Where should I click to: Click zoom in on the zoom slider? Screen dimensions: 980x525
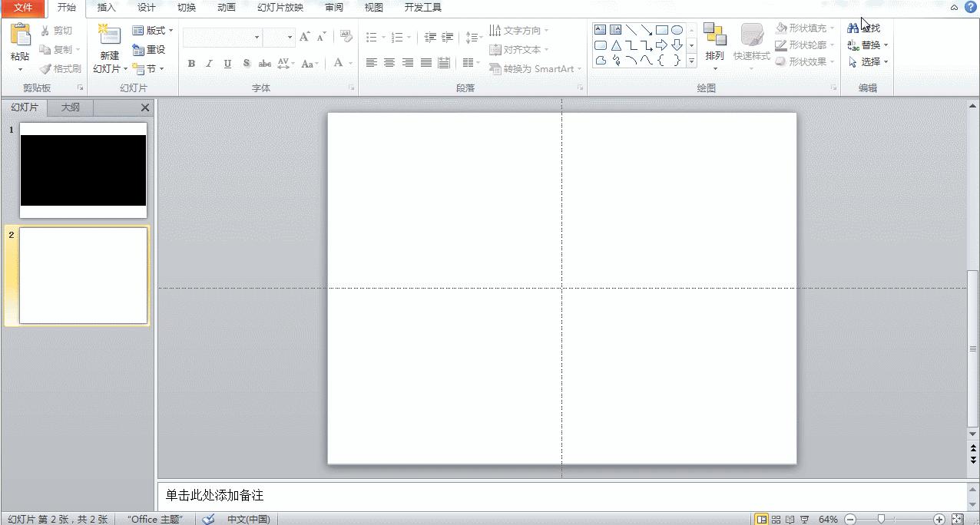(x=939, y=519)
